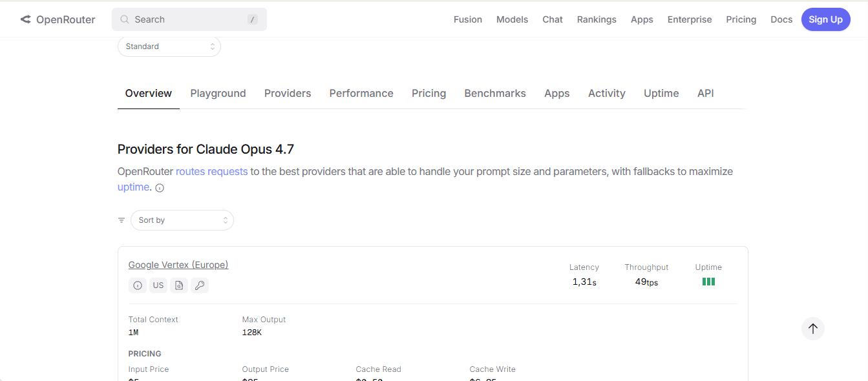
Task: Click the Throughput column label
Action: click(x=646, y=267)
